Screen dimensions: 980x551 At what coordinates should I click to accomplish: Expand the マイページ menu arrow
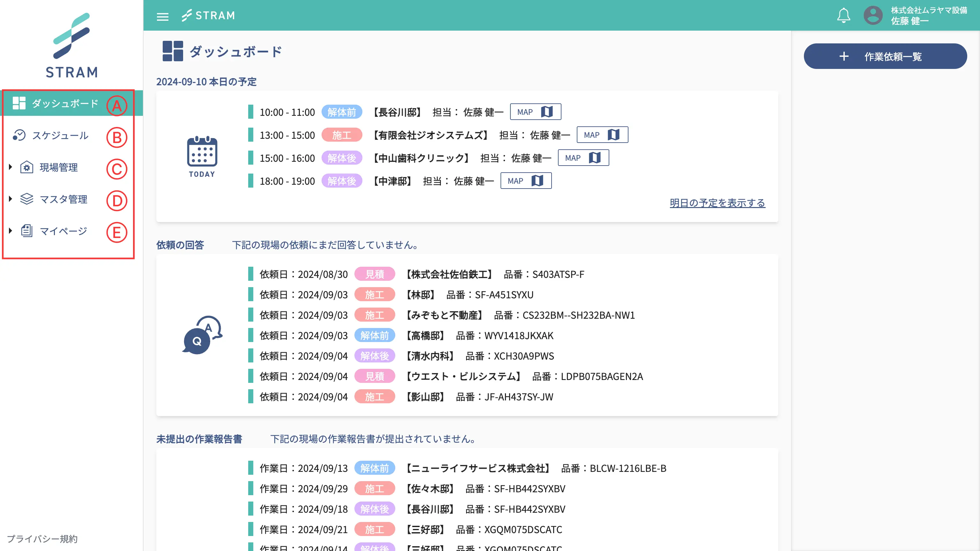click(11, 231)
